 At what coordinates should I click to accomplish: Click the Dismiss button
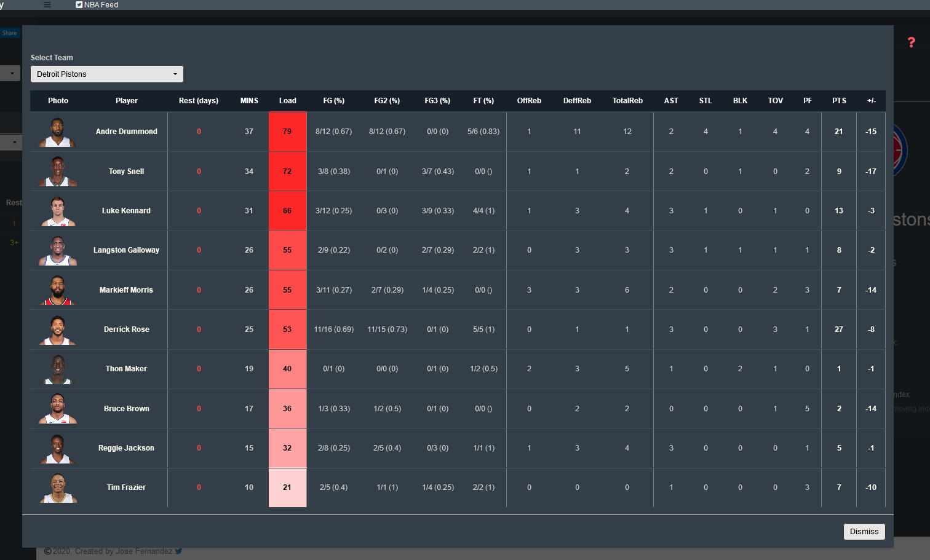864,532
